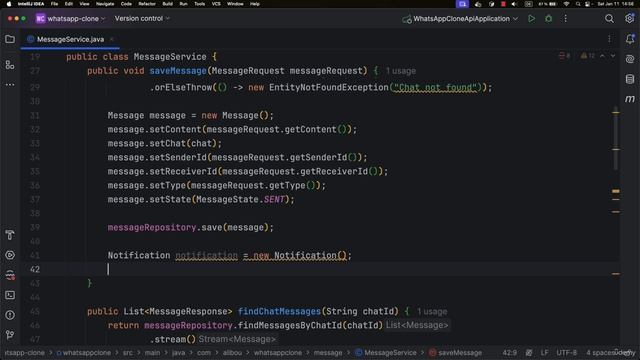This screenshot has width=640, height=360.
Task: Click the macOS Wi-Fi status icon
Action: coord(566,4)
